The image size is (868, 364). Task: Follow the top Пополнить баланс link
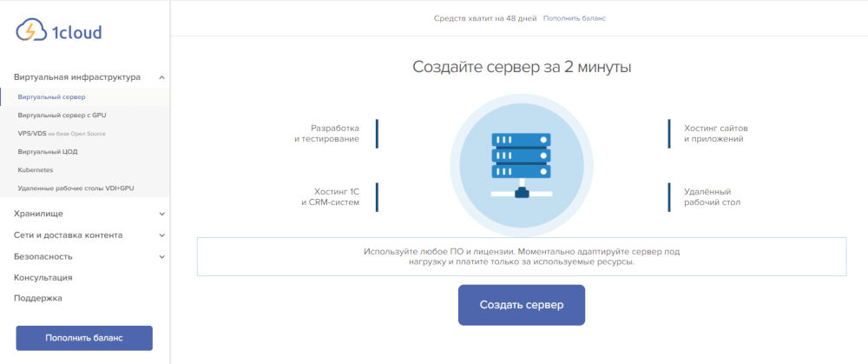575,17
